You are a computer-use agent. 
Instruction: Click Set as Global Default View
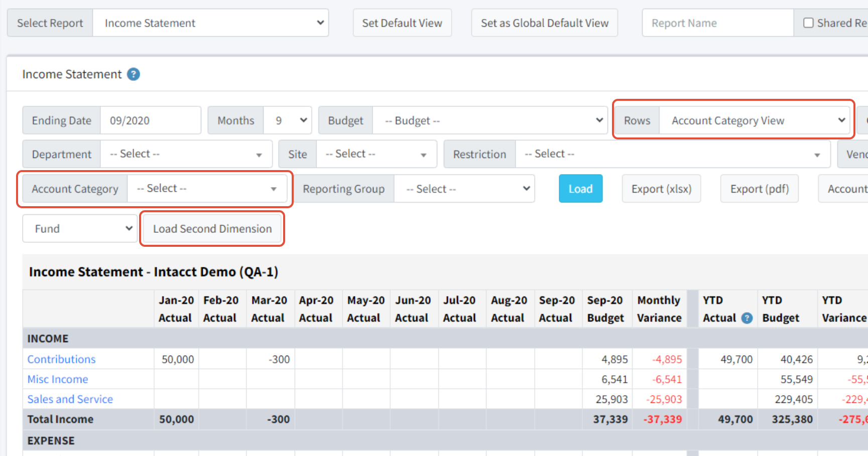click(545, 23)
